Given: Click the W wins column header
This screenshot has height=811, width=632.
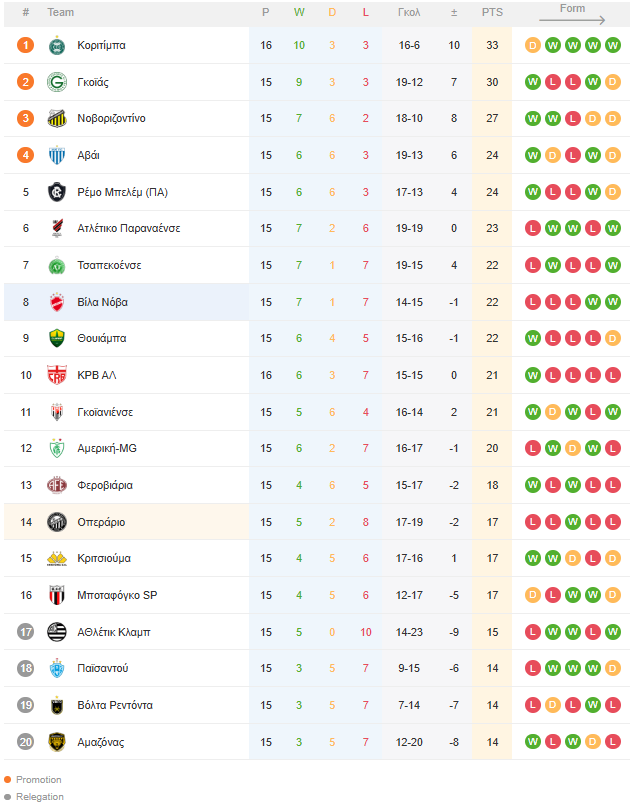Looking at the screenshot, I should coord(299,13).
